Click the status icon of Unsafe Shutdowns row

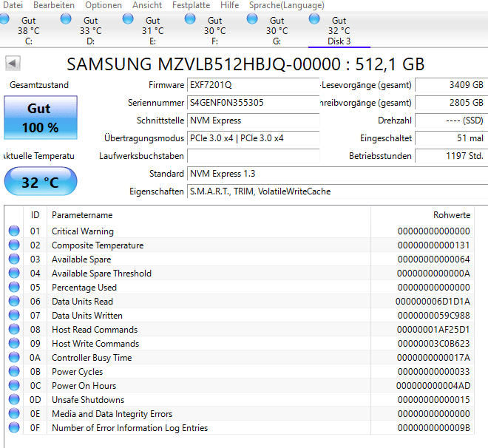click(x=14, y=399)
